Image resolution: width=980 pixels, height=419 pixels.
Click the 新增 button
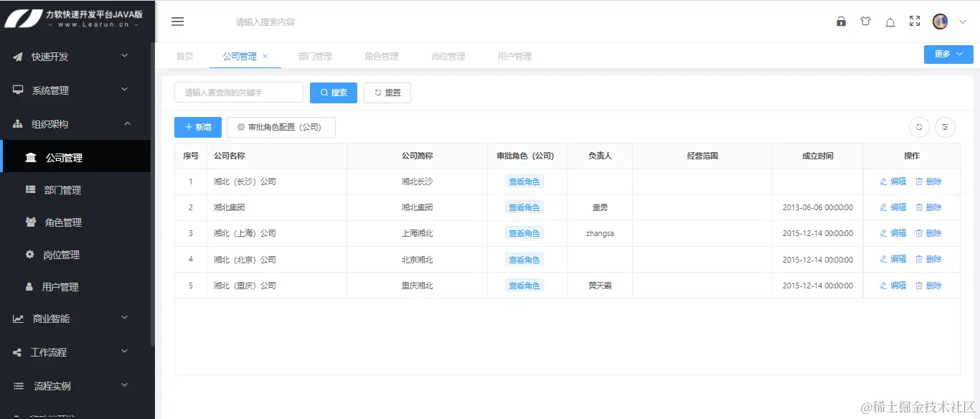197,127
